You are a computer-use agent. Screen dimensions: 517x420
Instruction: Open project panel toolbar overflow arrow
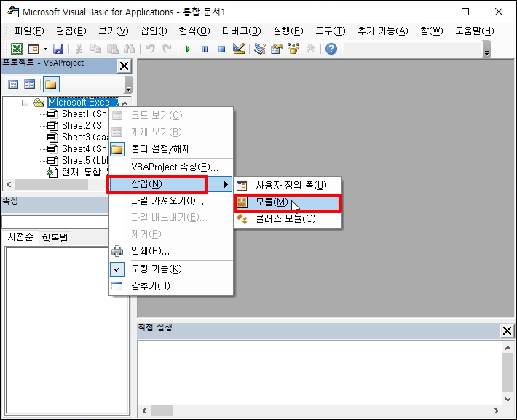tap(128, 85)
